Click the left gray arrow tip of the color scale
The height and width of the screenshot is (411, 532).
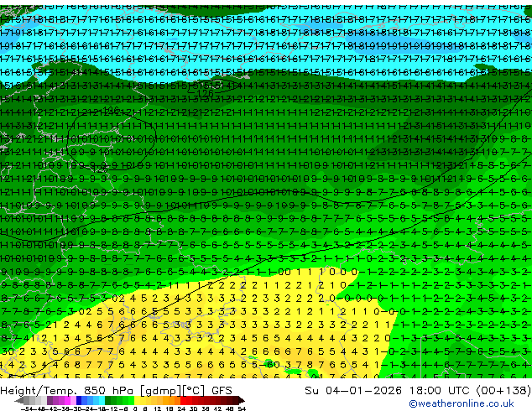click(x=18, y=401)
